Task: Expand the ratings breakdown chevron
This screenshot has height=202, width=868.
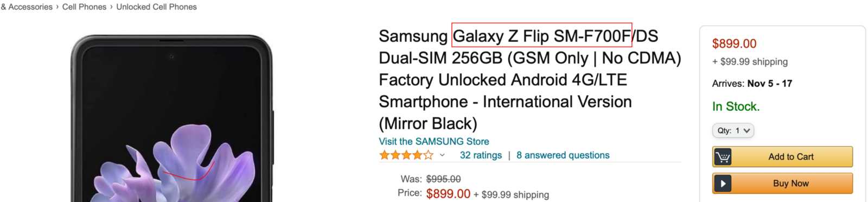Action: (x=442, y=155)
